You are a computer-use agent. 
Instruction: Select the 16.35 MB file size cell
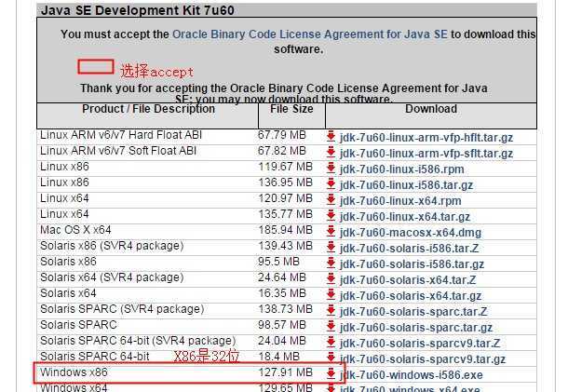point(282,293)
